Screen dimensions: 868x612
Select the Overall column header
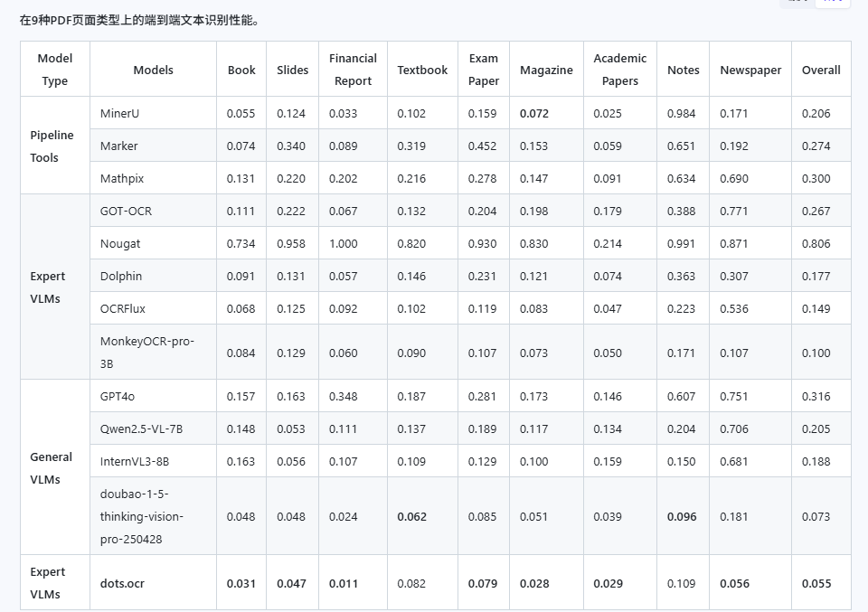tap(821, 69)
